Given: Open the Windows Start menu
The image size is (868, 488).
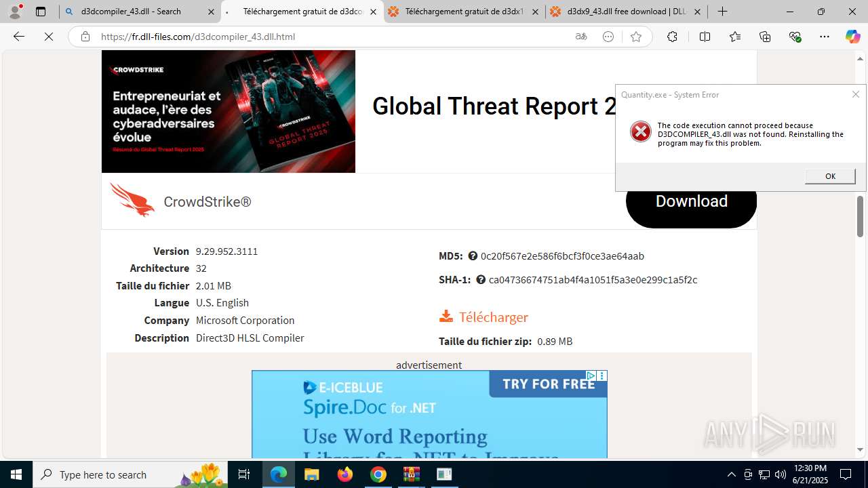Looking at the screenshot, I should tap(16, 474).
